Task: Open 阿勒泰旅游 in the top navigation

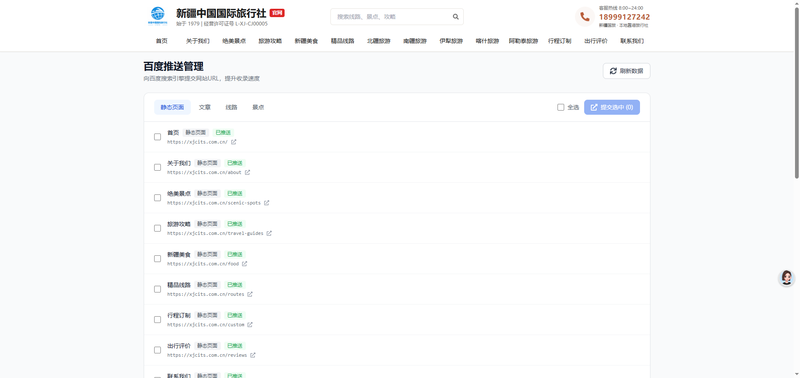Action: pos(523,41)
